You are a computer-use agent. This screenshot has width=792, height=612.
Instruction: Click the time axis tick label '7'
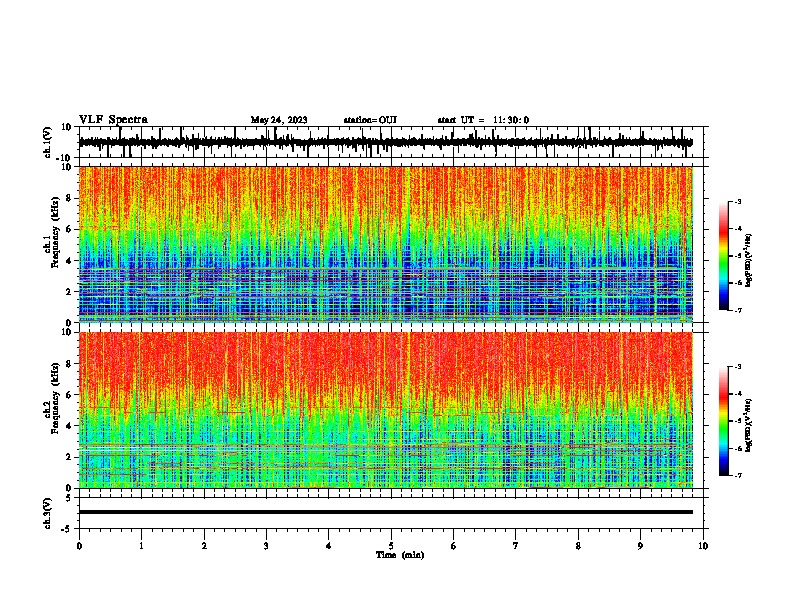tap(516, 546)
